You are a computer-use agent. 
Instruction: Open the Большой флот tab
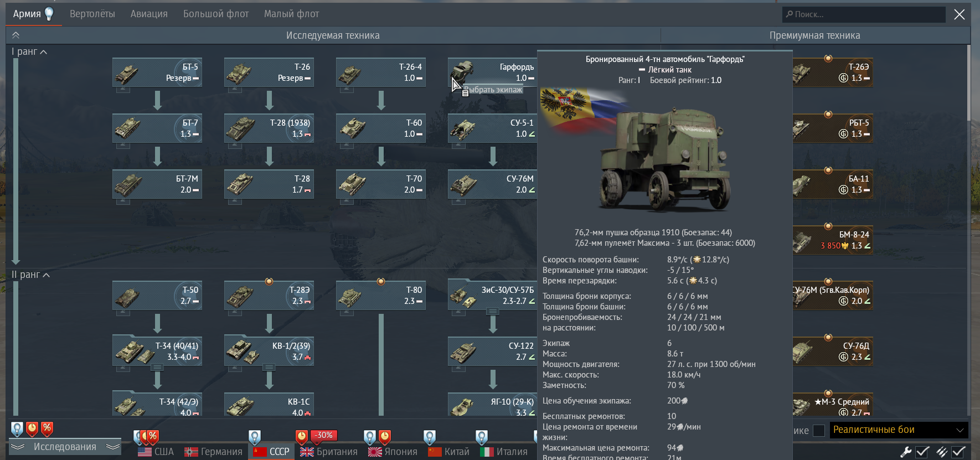pyautogui.click(x=216, y=14)
